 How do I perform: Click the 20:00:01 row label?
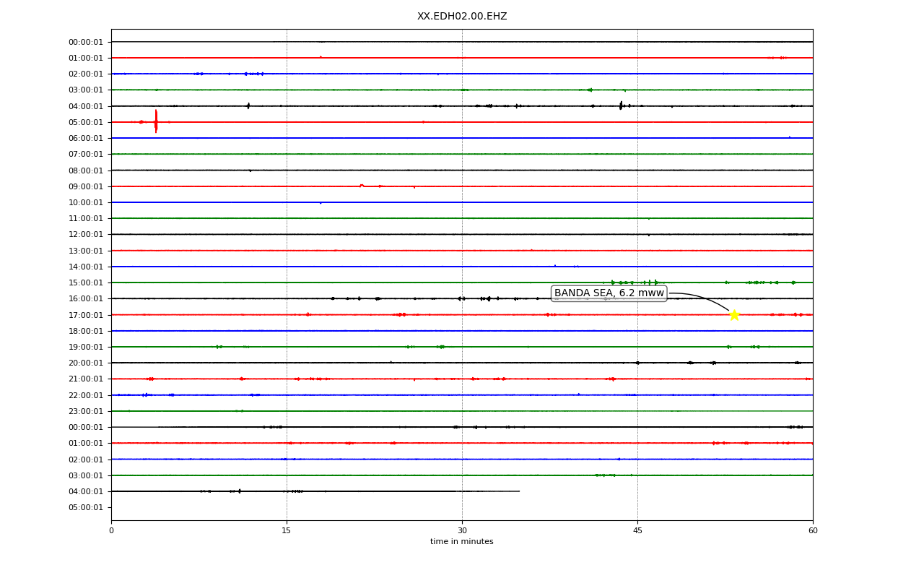click(x=86, y=363)
